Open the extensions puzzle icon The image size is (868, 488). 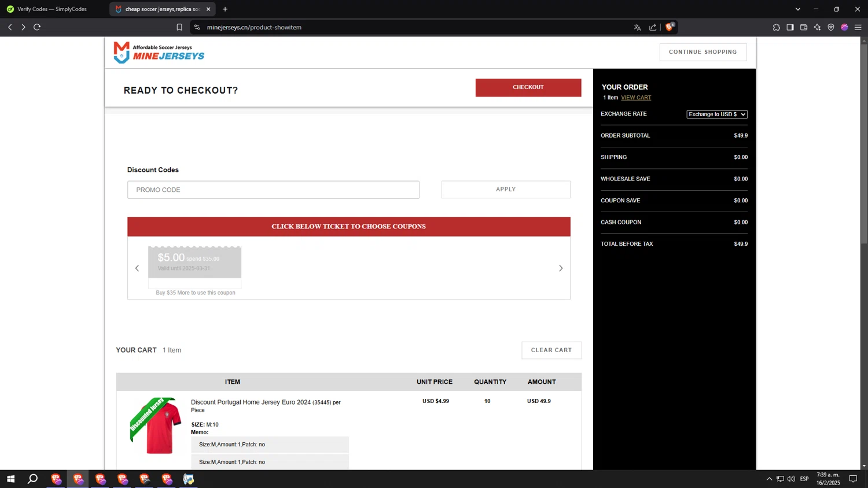pos(777,27)
